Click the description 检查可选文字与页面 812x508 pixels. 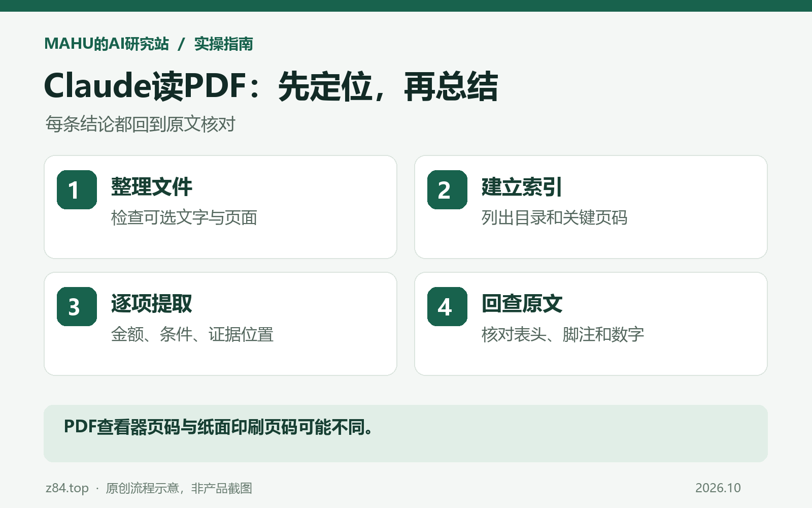click(184, 217)
